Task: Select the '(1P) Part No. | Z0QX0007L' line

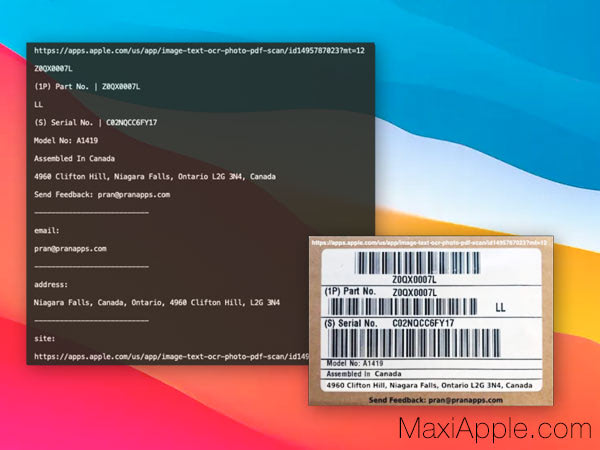Action: [x=87, y=86]
